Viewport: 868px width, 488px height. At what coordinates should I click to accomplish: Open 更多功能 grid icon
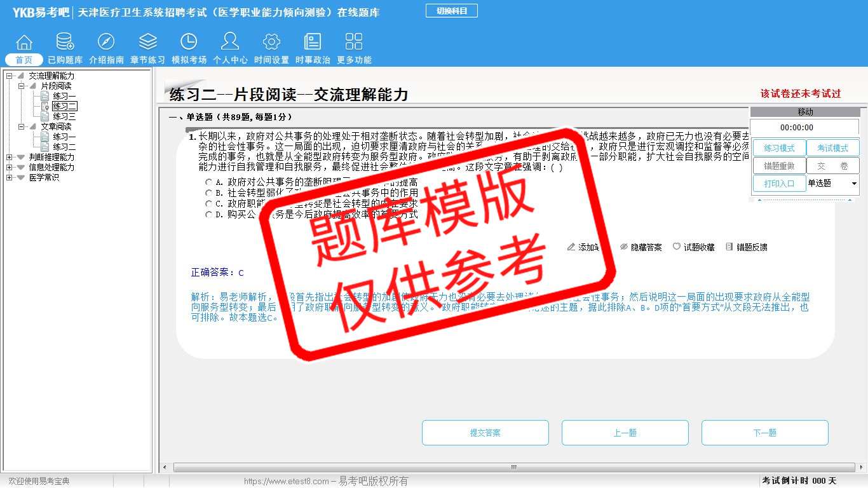point(353,43)
